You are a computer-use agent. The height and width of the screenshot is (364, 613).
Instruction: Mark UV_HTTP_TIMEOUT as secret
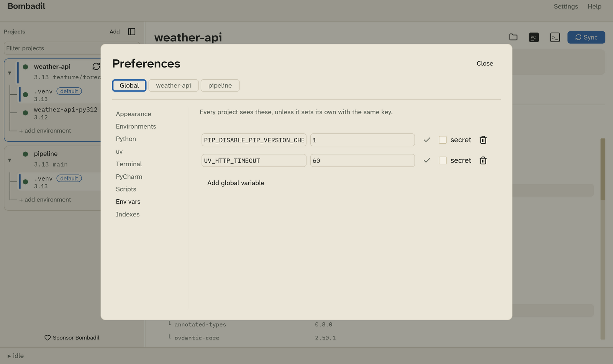(x=443, y=161)
